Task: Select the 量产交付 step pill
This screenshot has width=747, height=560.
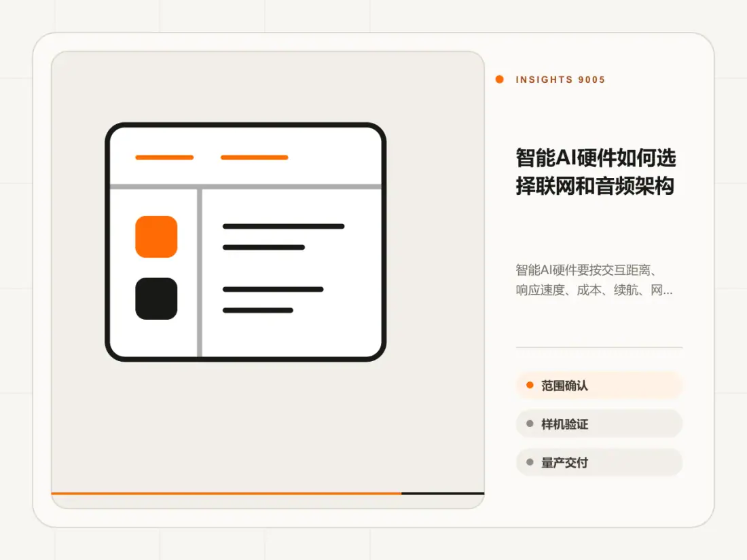Action: [x=599, y=462]
